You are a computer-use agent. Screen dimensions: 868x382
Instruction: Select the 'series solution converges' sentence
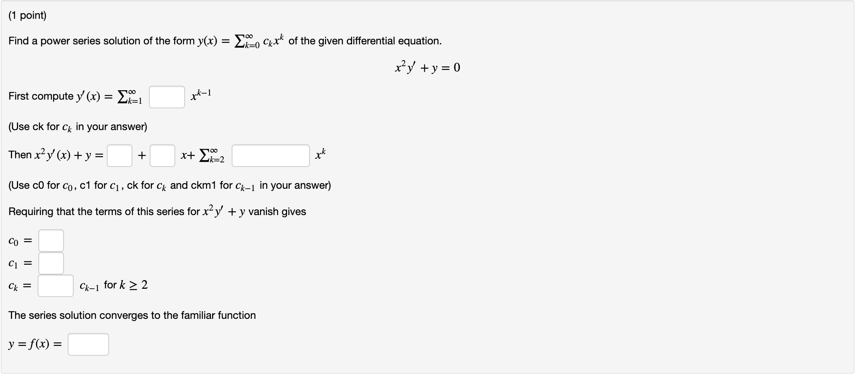click(x=132, y=315)
